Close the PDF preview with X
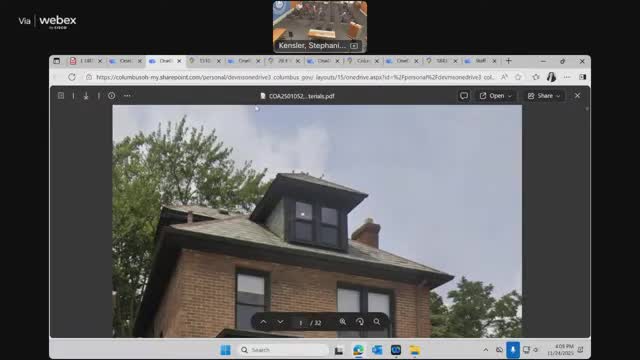Image resolution: width=640 pixels, height=360 pixels. [577, 96]
